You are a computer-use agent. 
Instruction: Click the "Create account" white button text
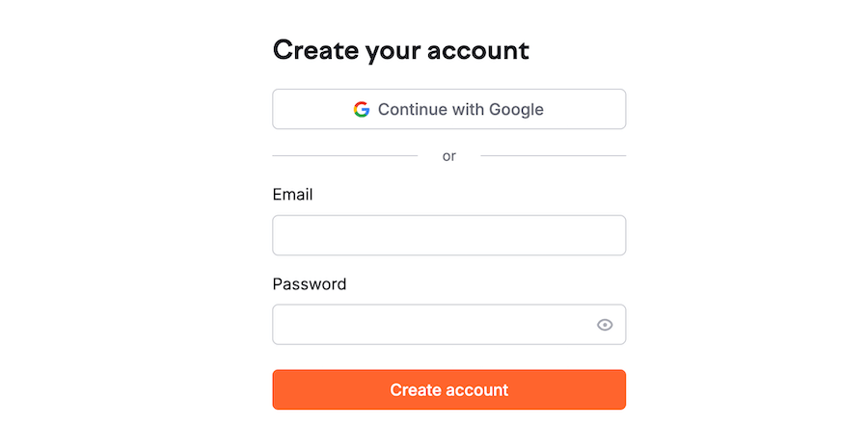[448, 390]
